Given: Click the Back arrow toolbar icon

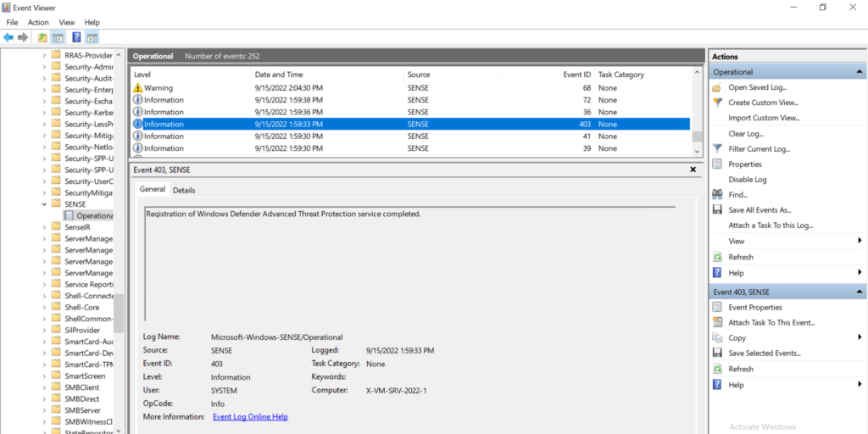Looking at the screenshot, I should point(8,37).
